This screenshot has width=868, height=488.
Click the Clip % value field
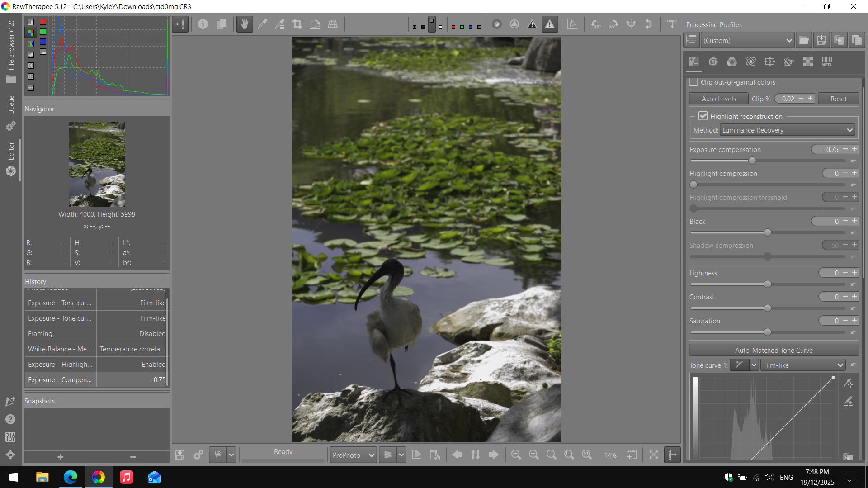(x=788, y=99)
